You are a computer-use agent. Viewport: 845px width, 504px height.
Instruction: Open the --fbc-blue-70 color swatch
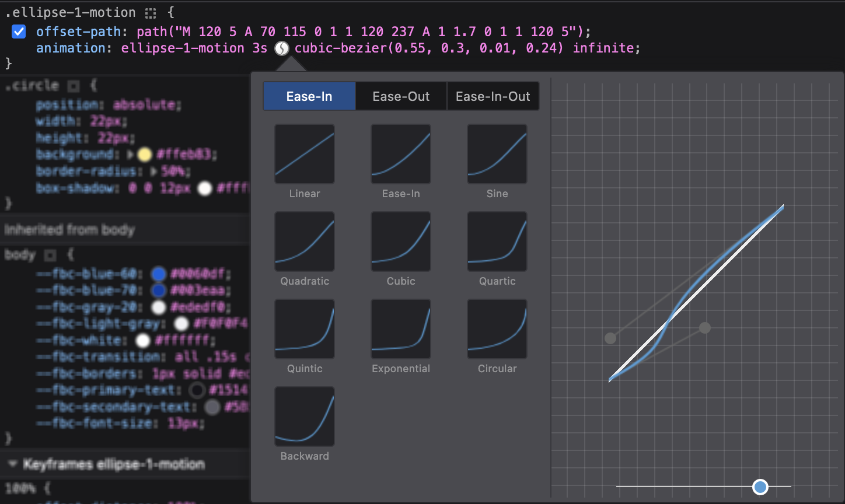[x=159, y=290]
